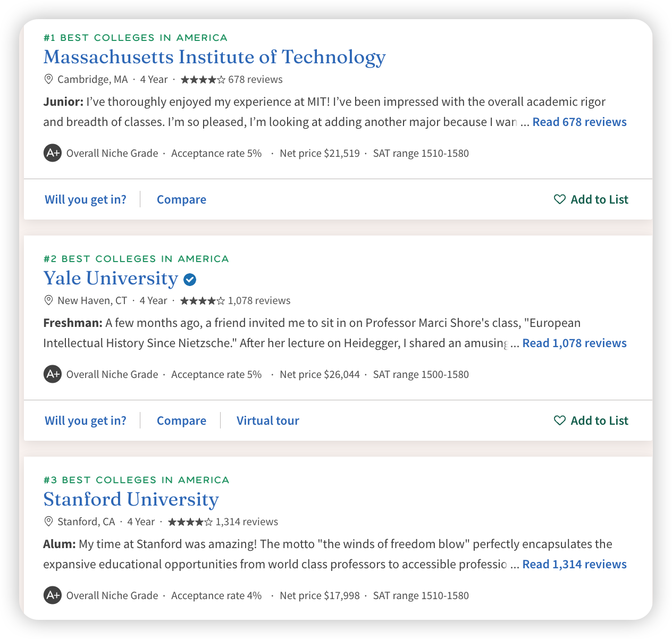This screenshot has height=639, width=672.
Task: Read 1,314 reviews for Stanford
Action: point(575,564)
